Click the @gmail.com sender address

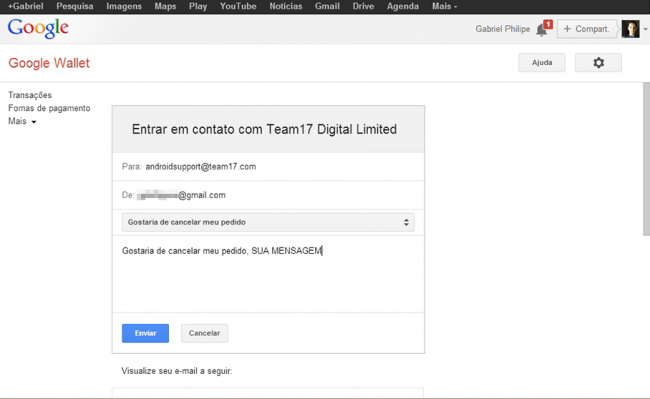click(182, 195)
